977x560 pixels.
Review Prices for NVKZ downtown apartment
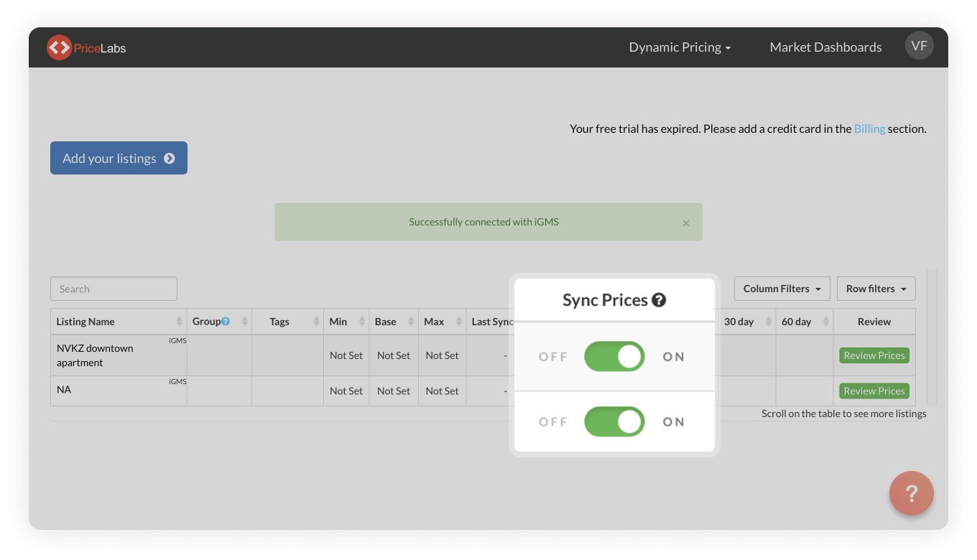[x=874, y=355]
